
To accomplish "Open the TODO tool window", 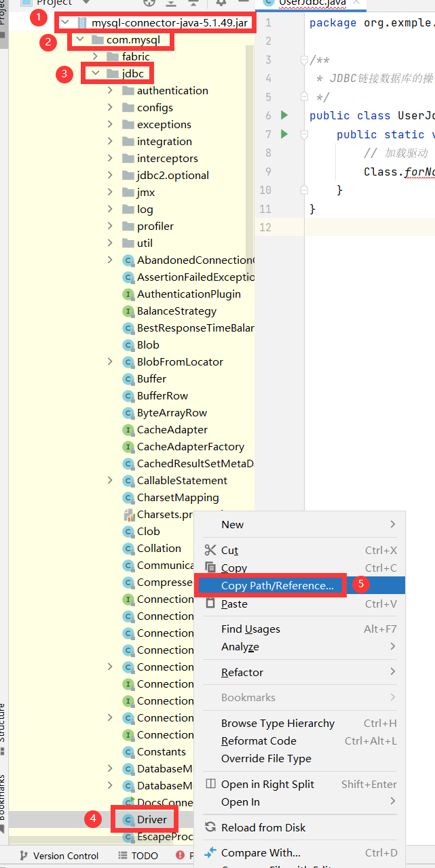I will tap(138, 855).
